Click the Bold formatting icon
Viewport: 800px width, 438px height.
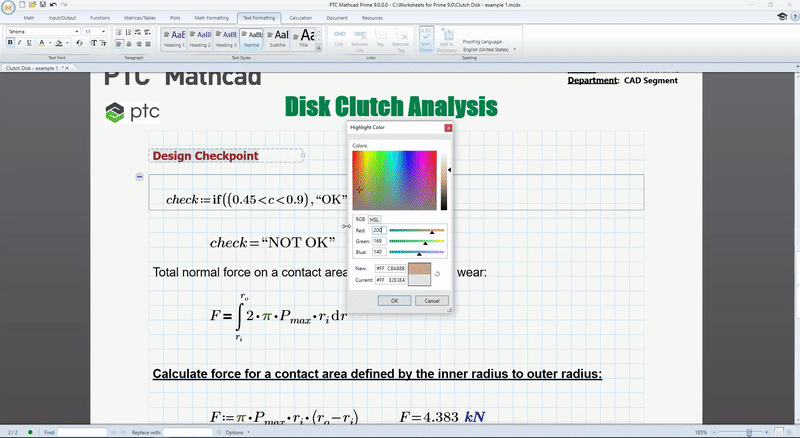tap(9, 43)
